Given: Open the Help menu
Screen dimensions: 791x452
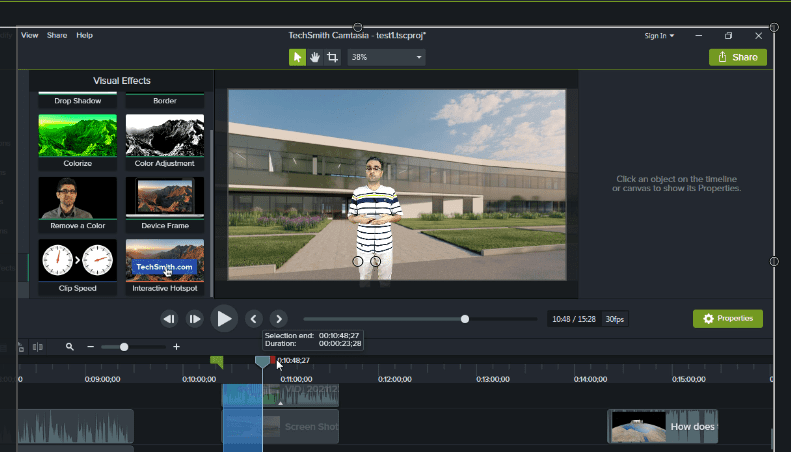Looking at the screenshot, I should [84, 35].
